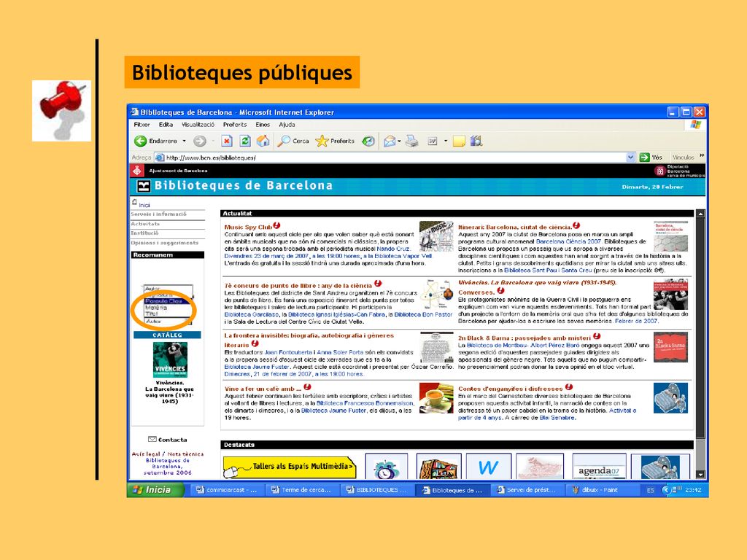The width and height of the screenshot is (747, 560).
Task: Switch to Terme de cerca taskbar button
Action: [301, 489]
